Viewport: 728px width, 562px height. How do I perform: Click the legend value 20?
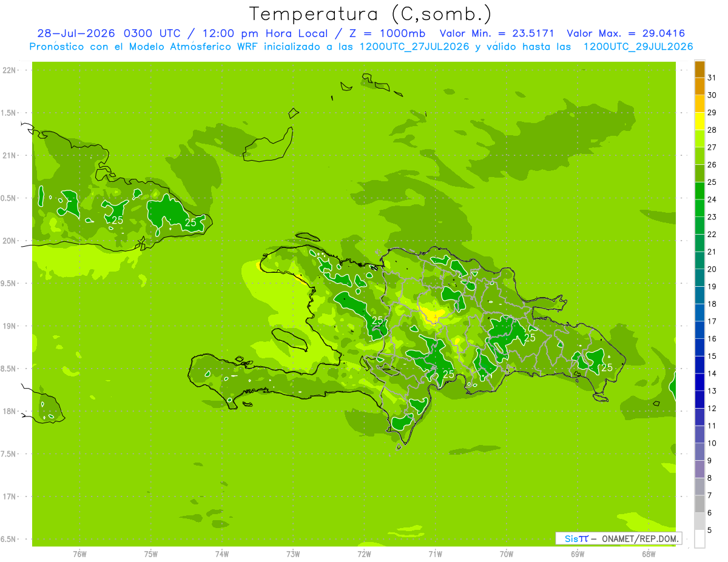(x=712, y=269)
